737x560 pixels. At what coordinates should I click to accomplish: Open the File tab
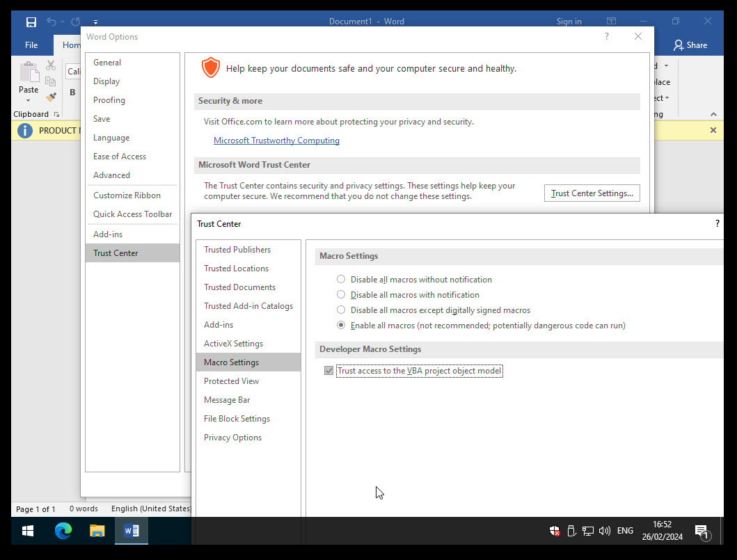31,45
